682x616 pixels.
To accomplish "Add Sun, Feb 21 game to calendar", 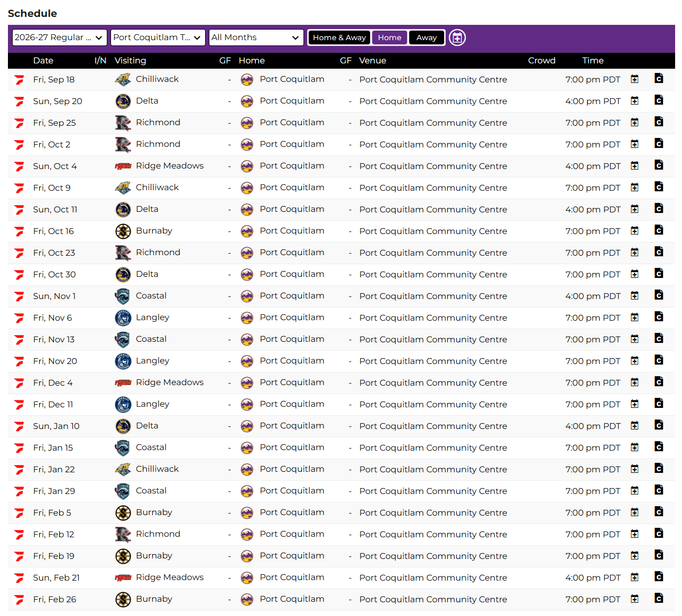I will pos(634,577).
